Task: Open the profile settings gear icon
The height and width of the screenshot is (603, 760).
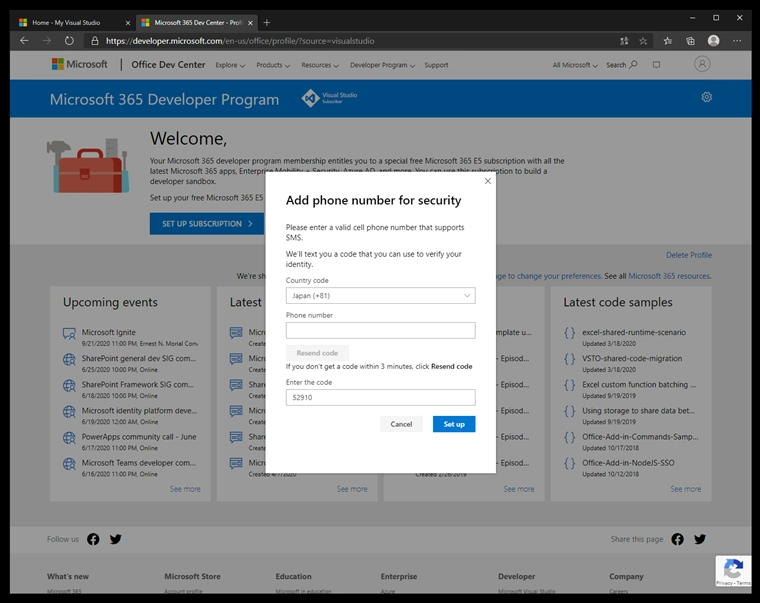Action: click(x=707, y=97)
